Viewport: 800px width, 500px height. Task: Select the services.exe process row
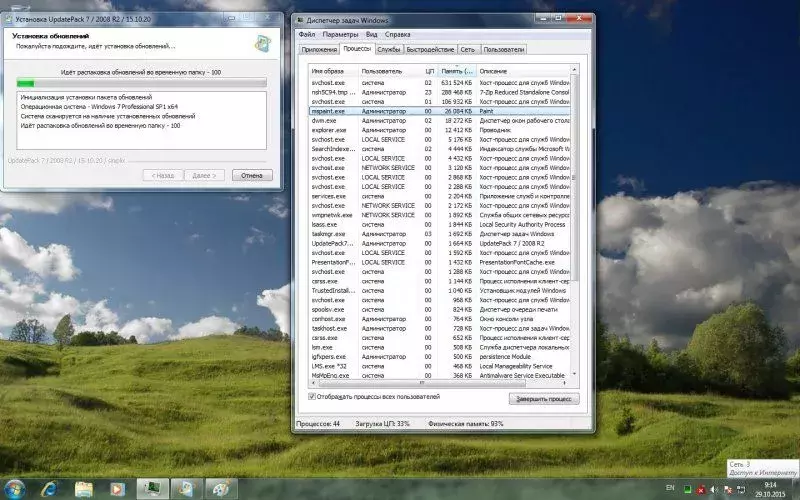point(440,196)
